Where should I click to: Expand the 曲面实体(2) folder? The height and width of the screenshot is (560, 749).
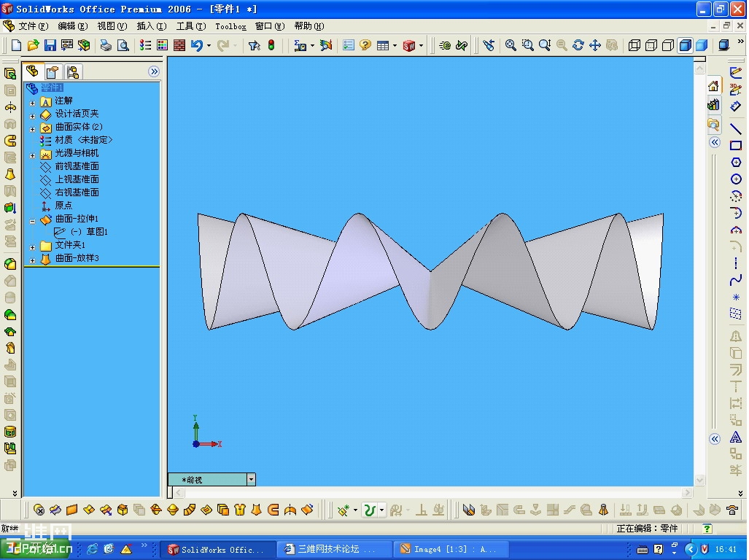coord(33,129)
